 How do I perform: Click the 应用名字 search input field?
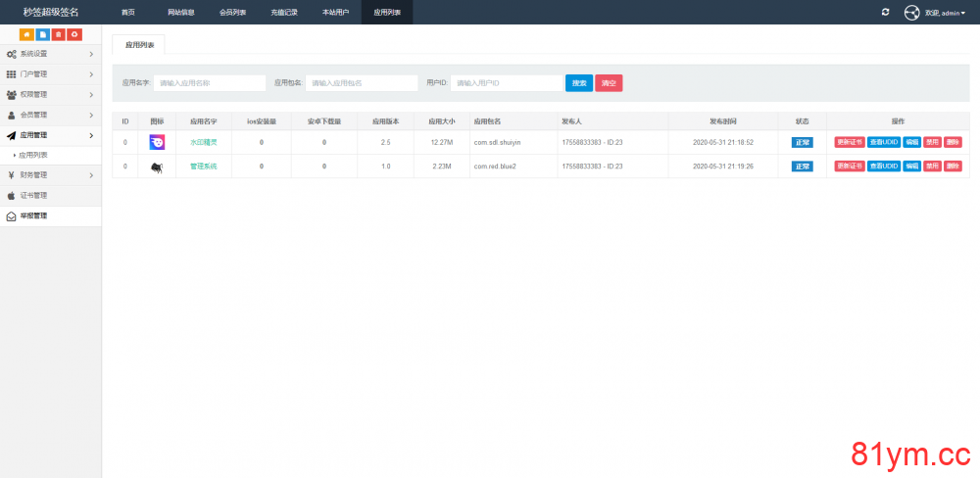pyautogui.click(x=210, y=83)
